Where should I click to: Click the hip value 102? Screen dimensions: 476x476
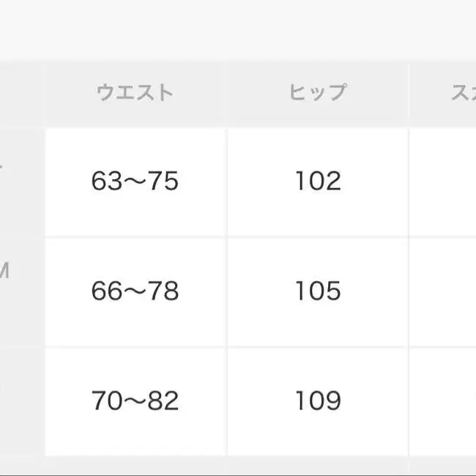pos(317,182)
